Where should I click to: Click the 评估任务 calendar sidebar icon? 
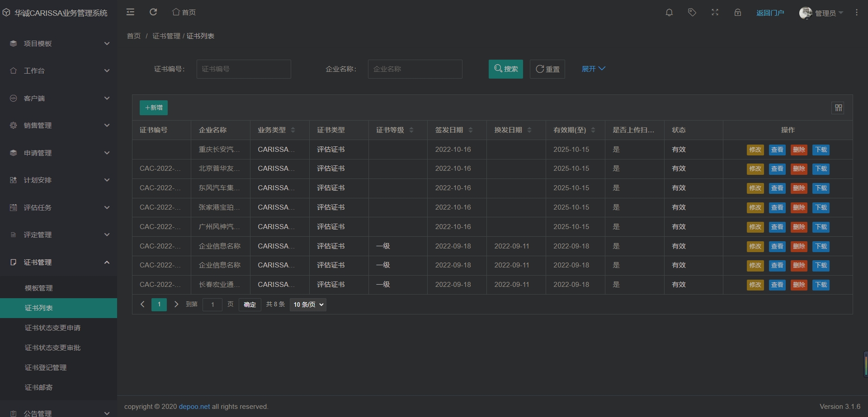13,207
